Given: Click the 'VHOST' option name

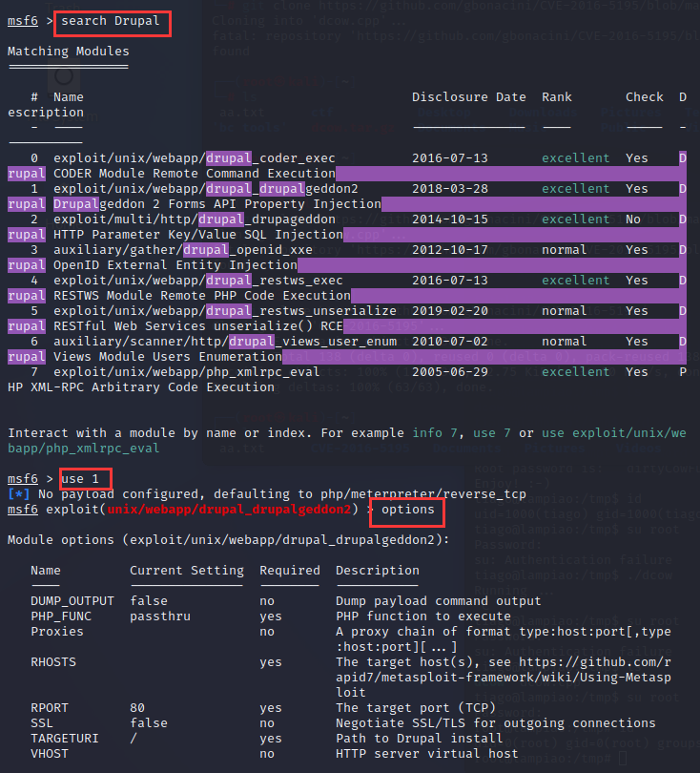Looking at the screenshot, I should 50,754.
